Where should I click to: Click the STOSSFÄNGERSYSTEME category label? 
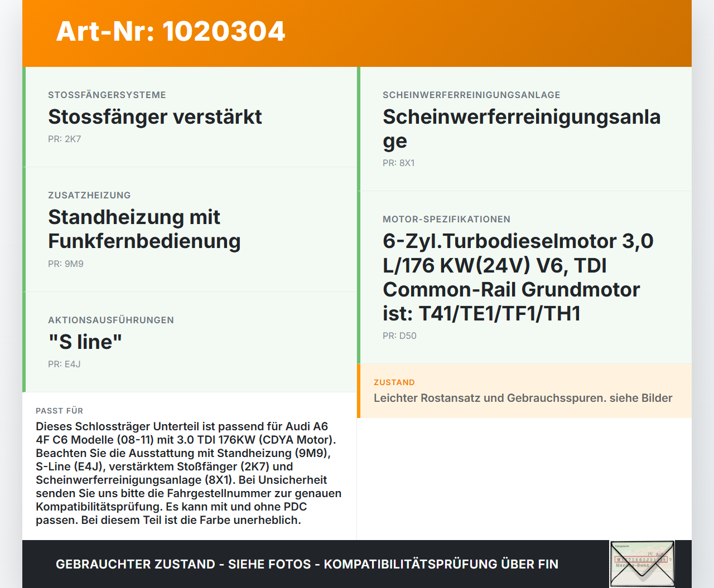(107, 95)
